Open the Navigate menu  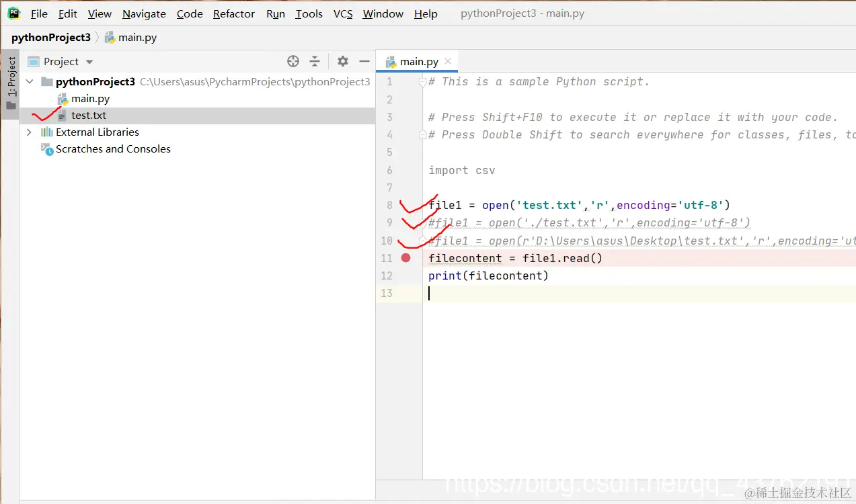(x=144, y=13)
